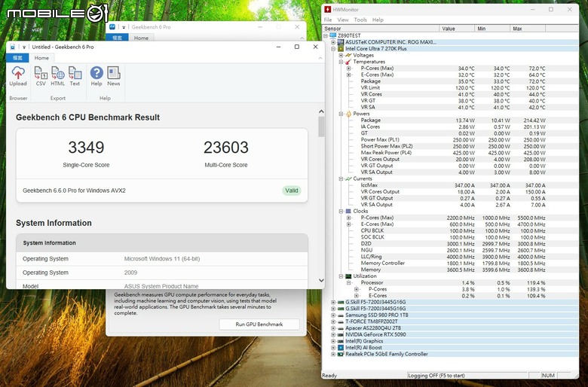Upload the Geekbench result to Browser

point(18,76)
